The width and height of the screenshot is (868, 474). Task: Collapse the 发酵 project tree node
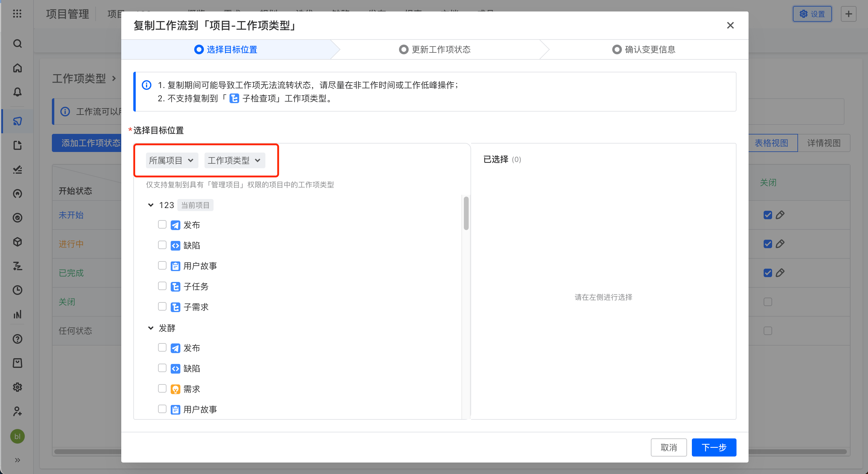(x=150, y=328)
